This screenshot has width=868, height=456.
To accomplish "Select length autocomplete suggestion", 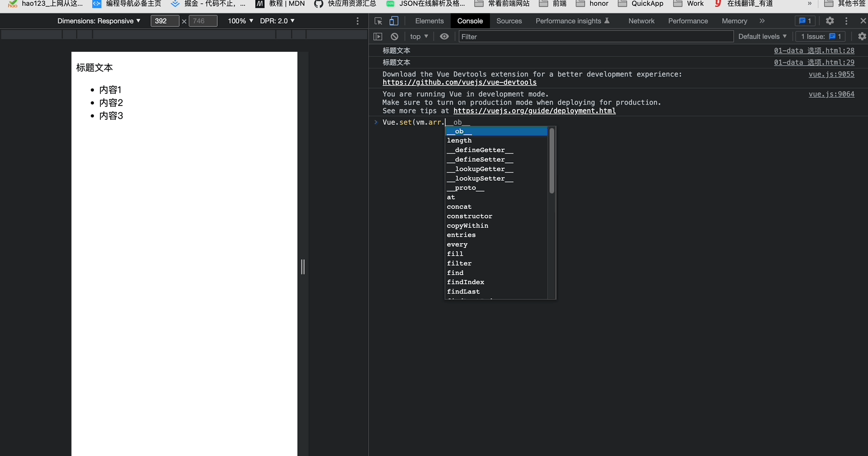I will click(x=496, y=140).
